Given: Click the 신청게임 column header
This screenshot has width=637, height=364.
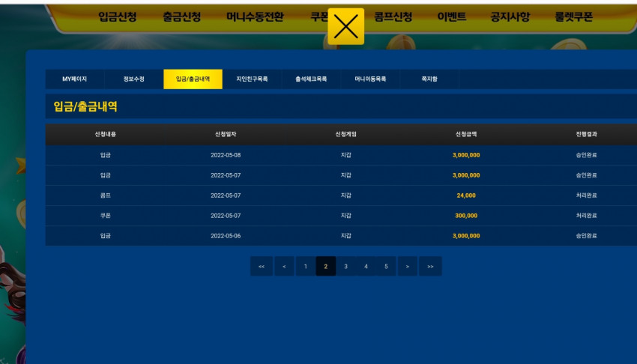Looking at the screenshot, I should tap(345, 134).
